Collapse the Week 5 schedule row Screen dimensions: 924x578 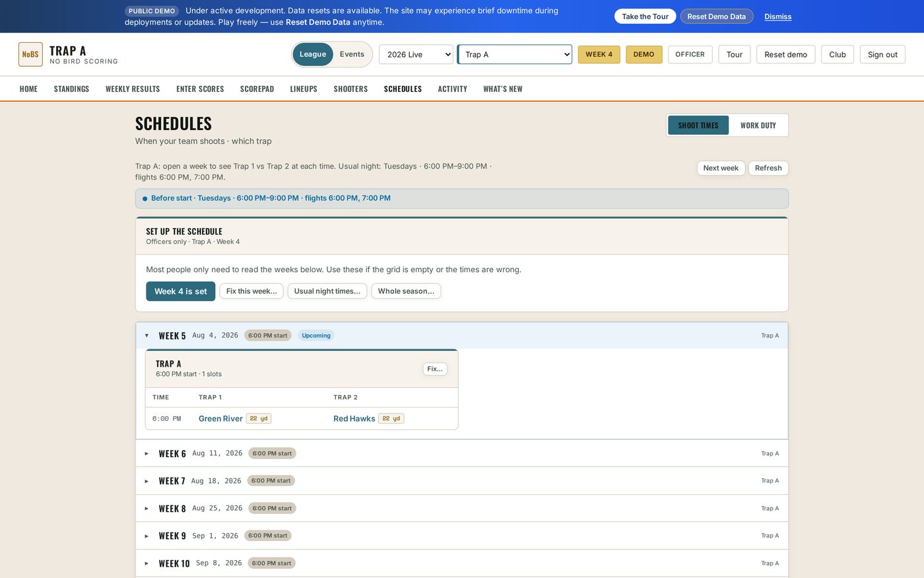pyautogui.click(x=461, y=336)
